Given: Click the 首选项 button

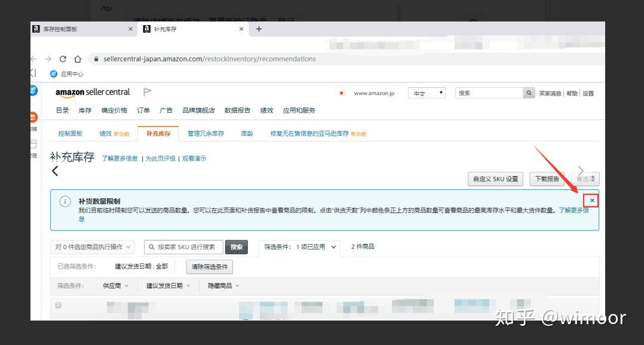Looking at the screenshot, I should pos(585,179).
